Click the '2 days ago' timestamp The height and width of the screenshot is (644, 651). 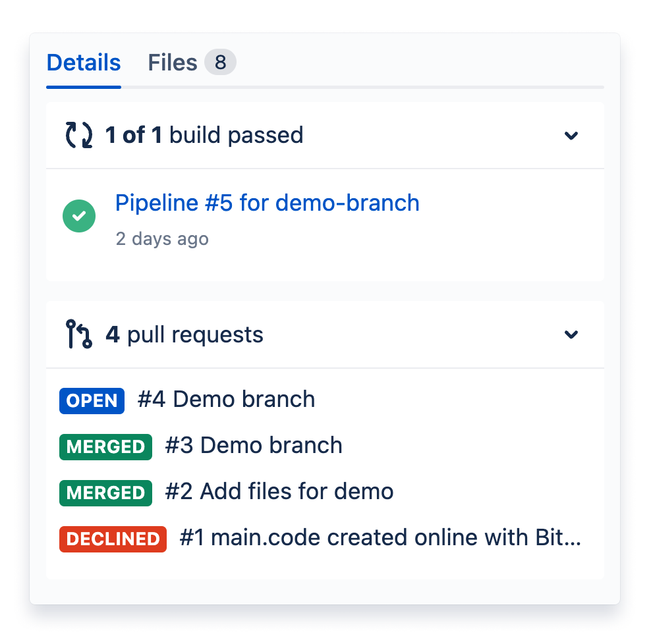click(162, 238)
